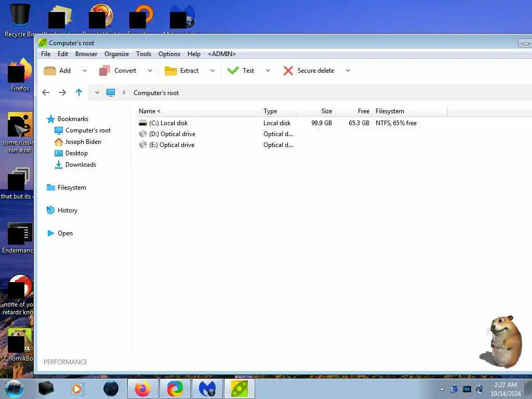Click the Bookmarks star icon
532x399 pixels.
pos(51,119)
